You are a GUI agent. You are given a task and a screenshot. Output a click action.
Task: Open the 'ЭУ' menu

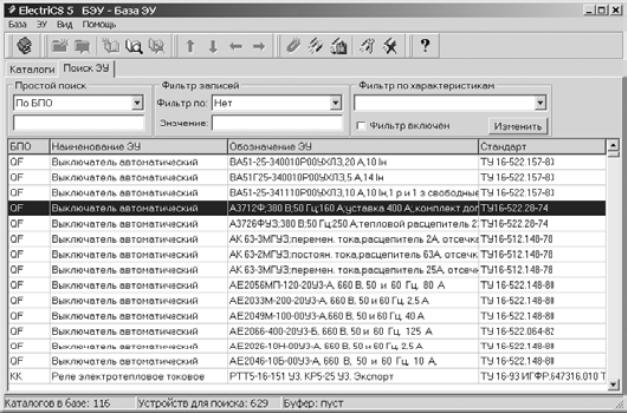42,24
